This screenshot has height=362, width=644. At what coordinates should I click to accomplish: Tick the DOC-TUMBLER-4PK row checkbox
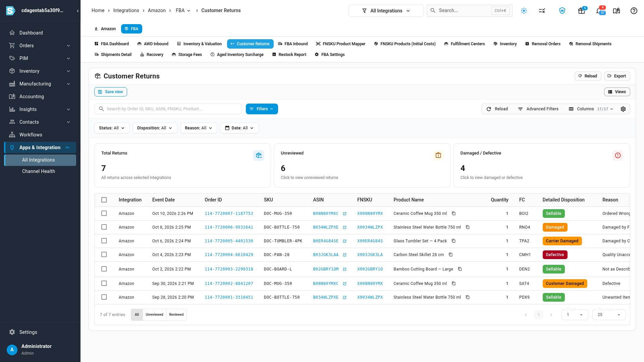(104, 241)
